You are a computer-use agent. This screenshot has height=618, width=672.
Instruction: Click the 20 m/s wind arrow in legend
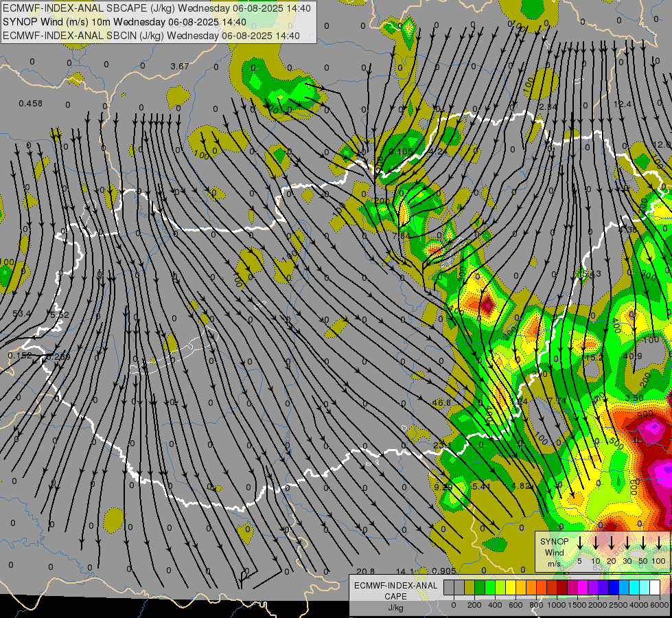point(612,542)
